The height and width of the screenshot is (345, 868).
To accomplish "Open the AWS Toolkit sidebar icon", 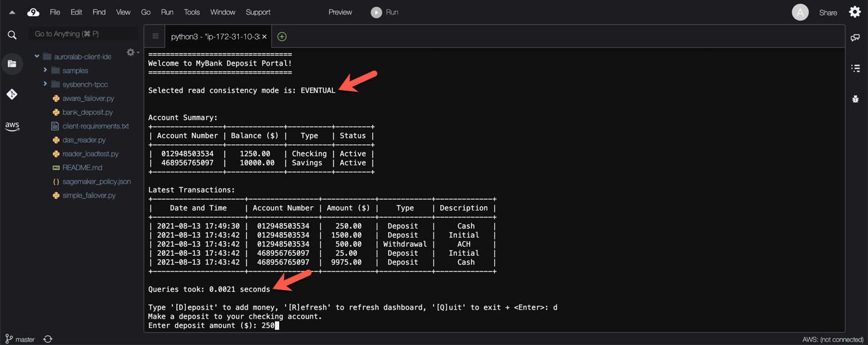I will [x=12, y=126].
